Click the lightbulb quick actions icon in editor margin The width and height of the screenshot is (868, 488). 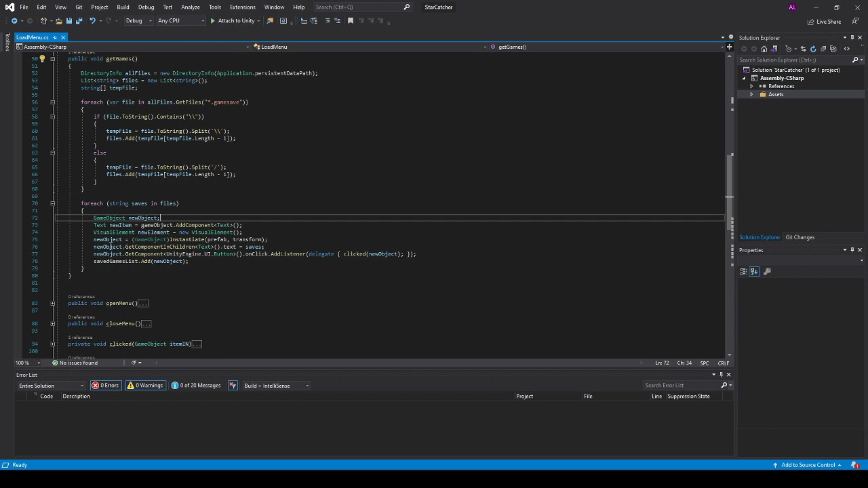[41, 59]
